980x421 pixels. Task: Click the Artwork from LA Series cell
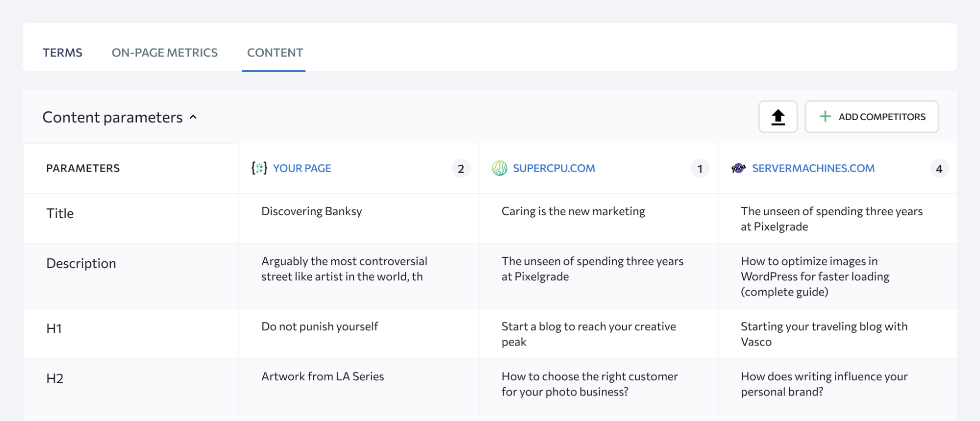click(322, 376)
